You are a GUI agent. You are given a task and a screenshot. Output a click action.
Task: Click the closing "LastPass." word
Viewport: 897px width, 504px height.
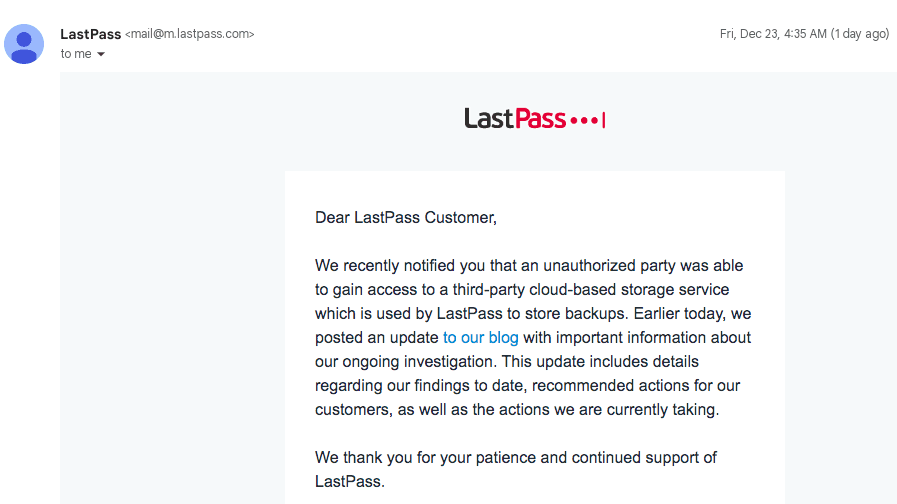pos(350,482)
